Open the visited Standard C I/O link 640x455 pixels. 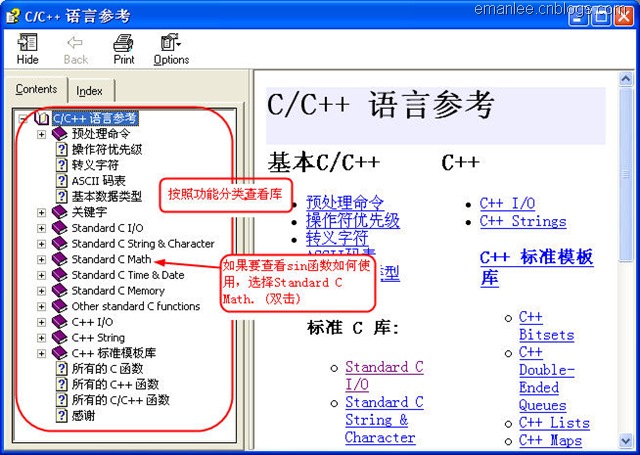coord(384,375)
